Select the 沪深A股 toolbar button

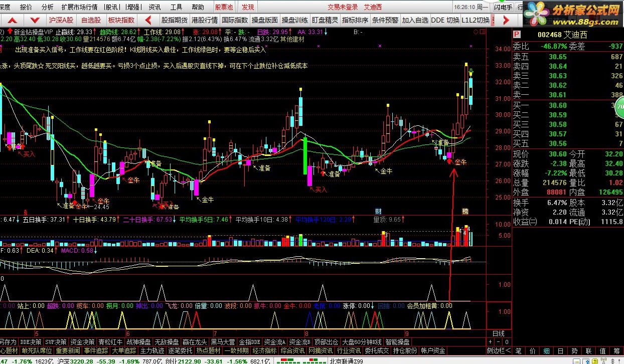point(61,20)
